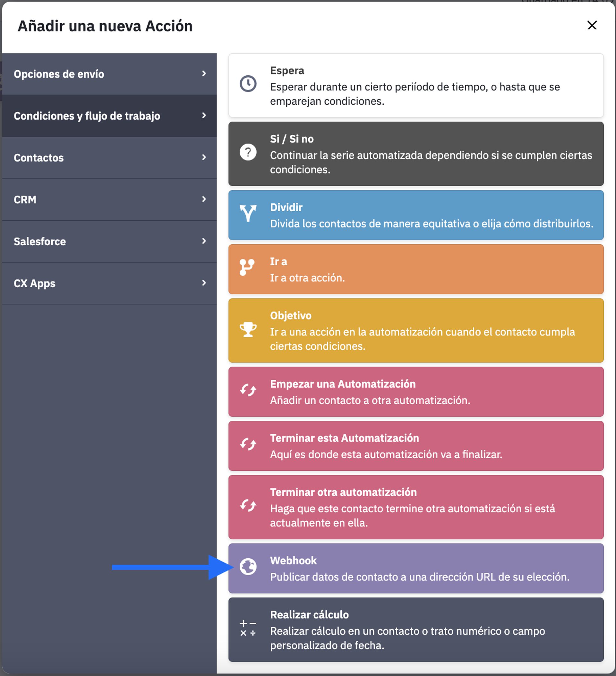Click the clock icon for Espera
616x676 pixels.
(248, 84)
